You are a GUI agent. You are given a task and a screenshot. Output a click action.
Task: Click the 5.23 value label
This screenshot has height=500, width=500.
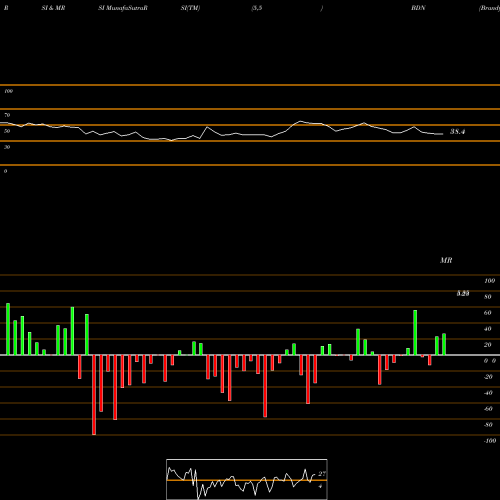463,293
